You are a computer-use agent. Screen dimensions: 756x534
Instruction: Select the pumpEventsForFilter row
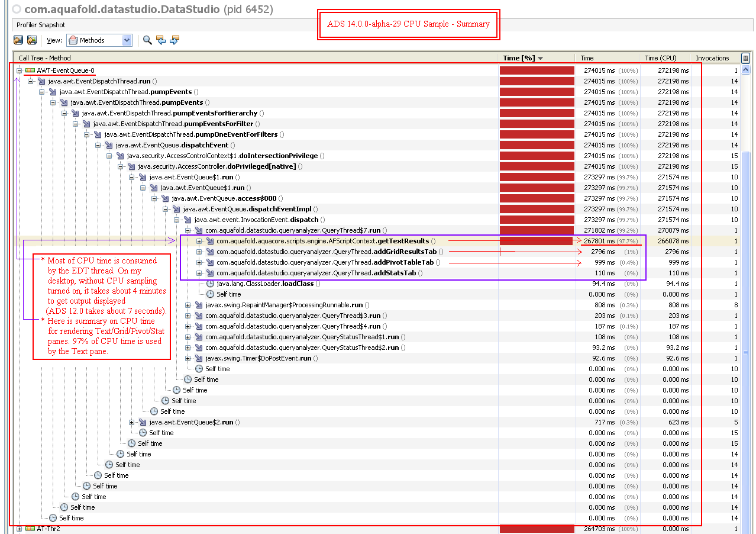[x=376, y=124]
